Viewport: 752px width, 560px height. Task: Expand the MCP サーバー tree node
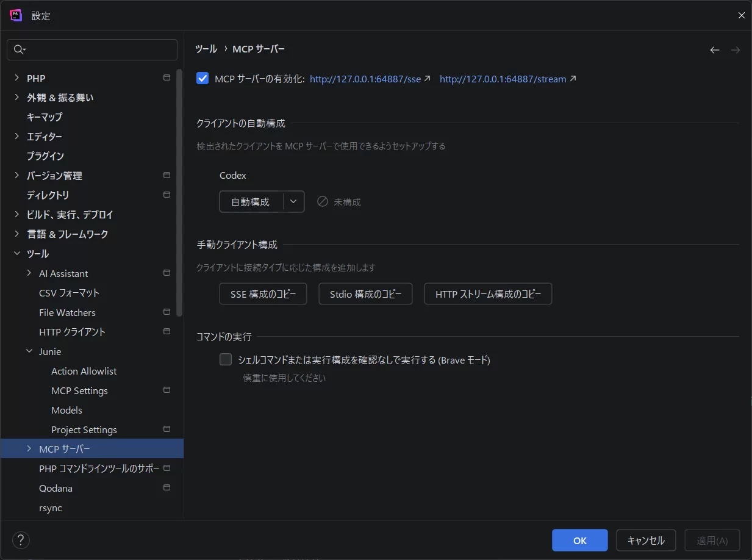tap(29, 449)
